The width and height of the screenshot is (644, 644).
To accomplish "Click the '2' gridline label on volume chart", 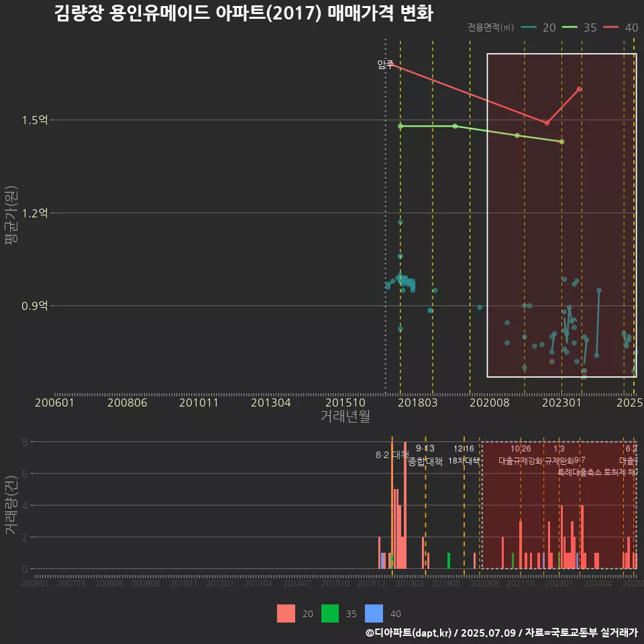I will [x=25, y=537].
